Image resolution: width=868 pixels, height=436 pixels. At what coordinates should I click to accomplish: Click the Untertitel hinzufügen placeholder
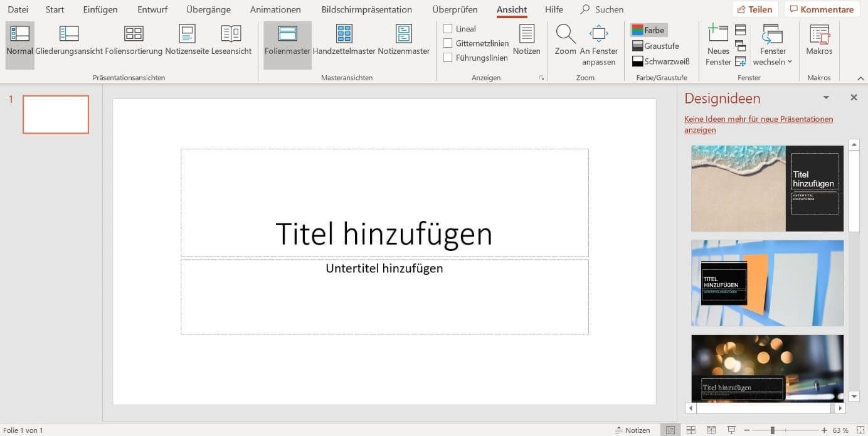384,297
